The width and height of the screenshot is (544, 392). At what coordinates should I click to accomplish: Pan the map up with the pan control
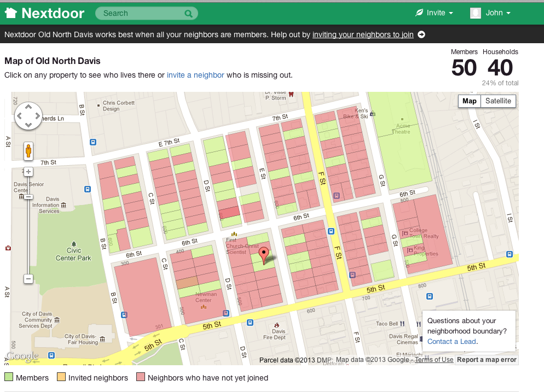(x=28, y=107)
